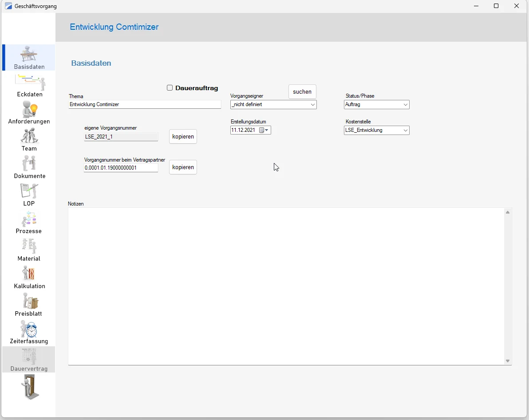This screenshot has height=420, width=529.
Task: Open the Material section icon
Action: point(29,246)
